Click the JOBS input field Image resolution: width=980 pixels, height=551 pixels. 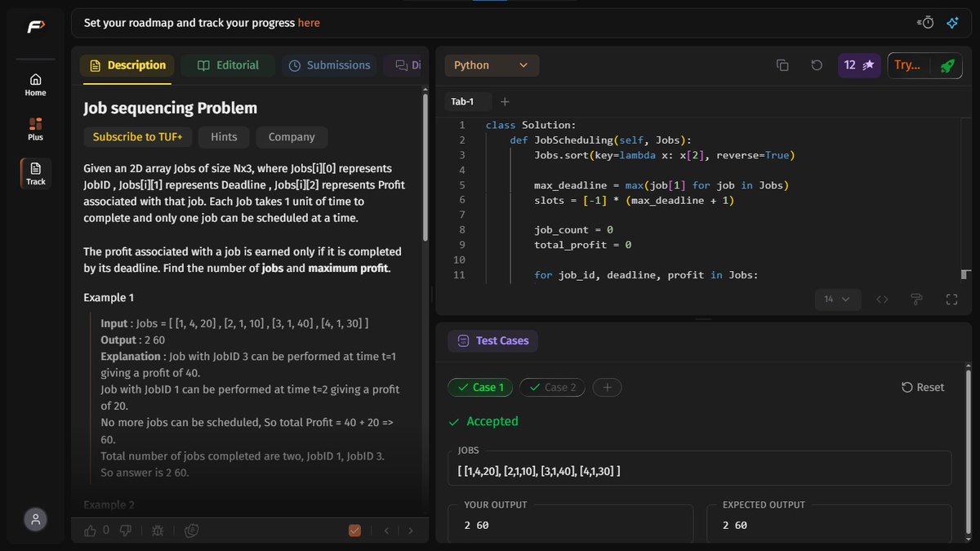(x=700, y=468)
